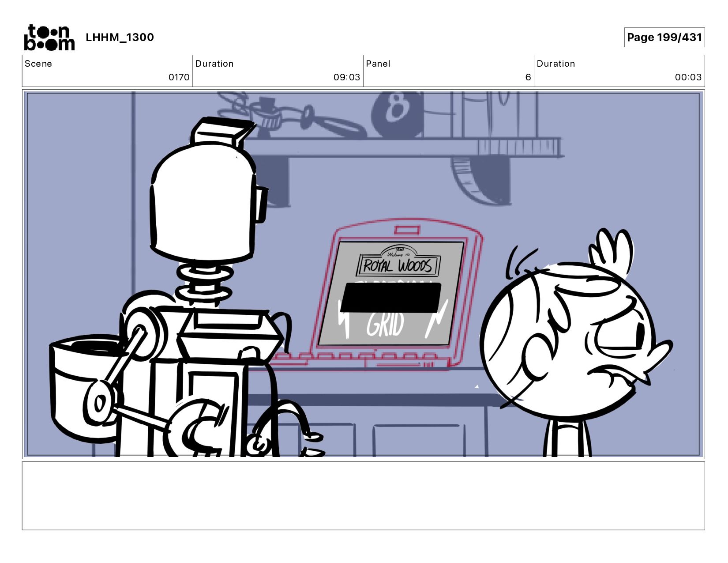Image resolution: width=728 pixels, height=563 pixels.
Task: Click the empty notes box below panel
Action: pyautogui.click(x=364, y=495)
